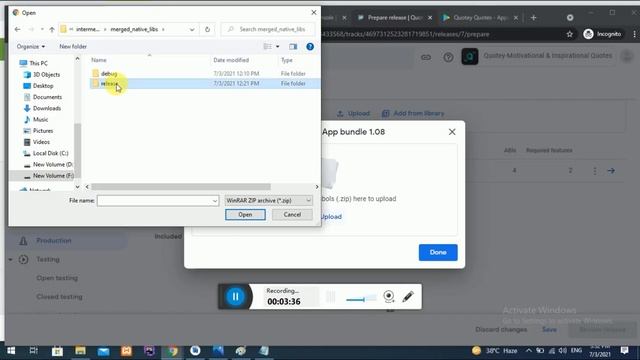Toggle webcam in recorder toolbar
The image size is (640, 360).
pyautogui.click(x=389, y=296)
